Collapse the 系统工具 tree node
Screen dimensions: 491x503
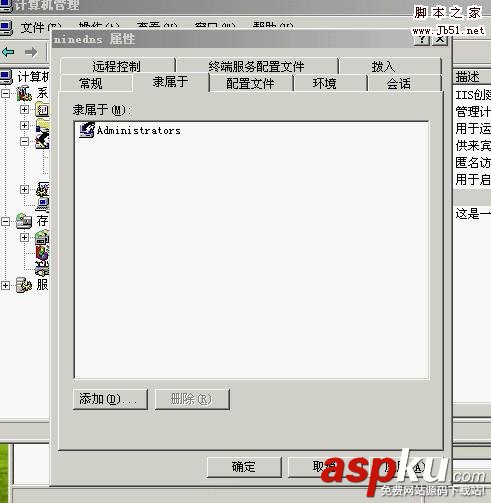(6, 93)
